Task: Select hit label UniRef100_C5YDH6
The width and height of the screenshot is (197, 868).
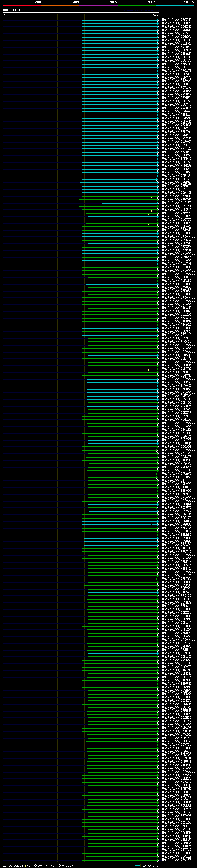Action: pyautogui.click(x=176, y=196)
